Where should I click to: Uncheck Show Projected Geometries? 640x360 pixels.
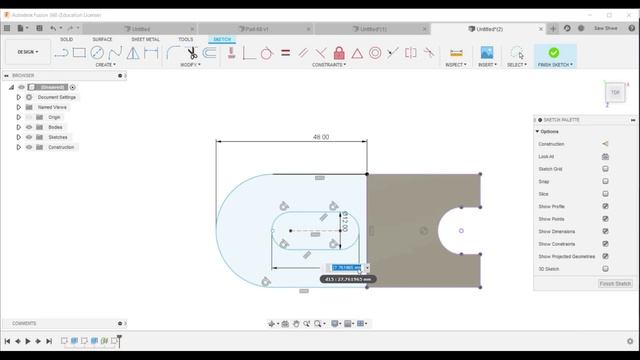tap(605, 256)
